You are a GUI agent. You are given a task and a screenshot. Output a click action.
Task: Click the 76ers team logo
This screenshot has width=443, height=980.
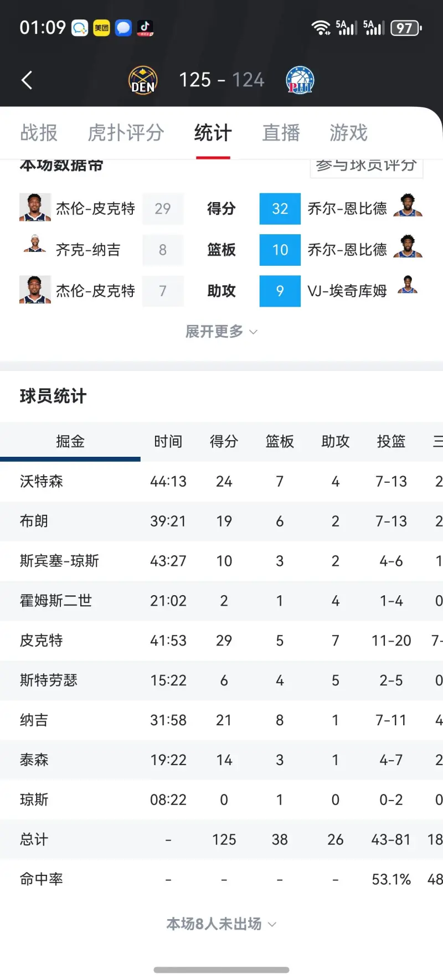(x=300, y=79)
